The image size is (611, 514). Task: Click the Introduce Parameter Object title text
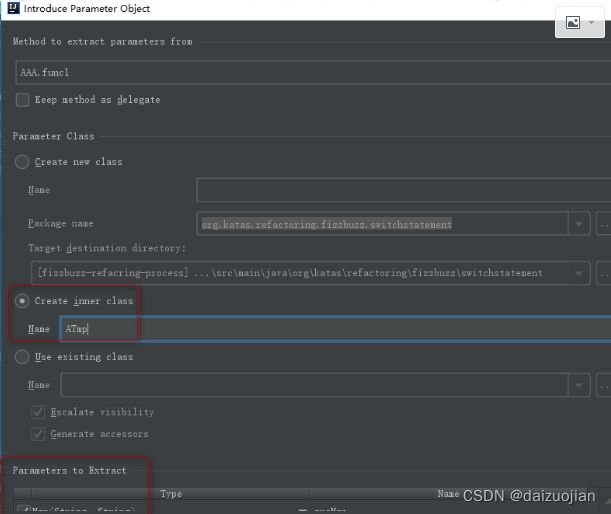click(87, 8)
